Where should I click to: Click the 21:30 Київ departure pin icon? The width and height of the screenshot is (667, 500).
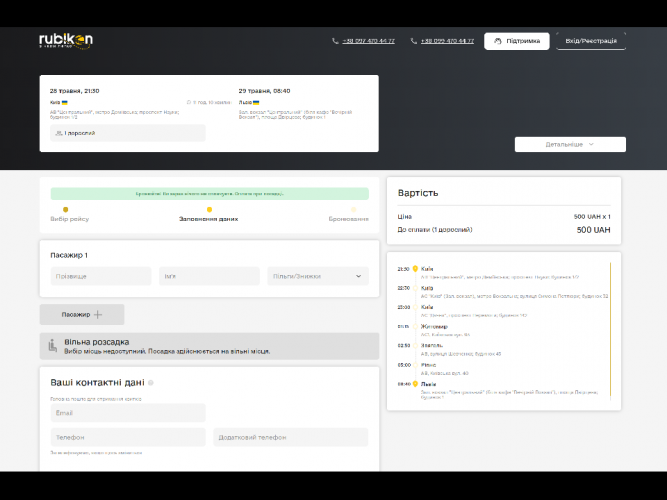(415, 269)
